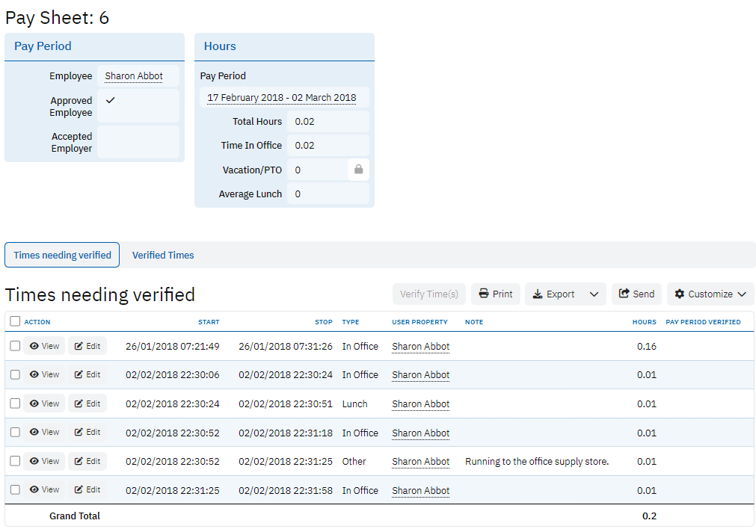Select the Times needing verified tab
The height and width of the screenshot is (532, 756).
point(62,255)
